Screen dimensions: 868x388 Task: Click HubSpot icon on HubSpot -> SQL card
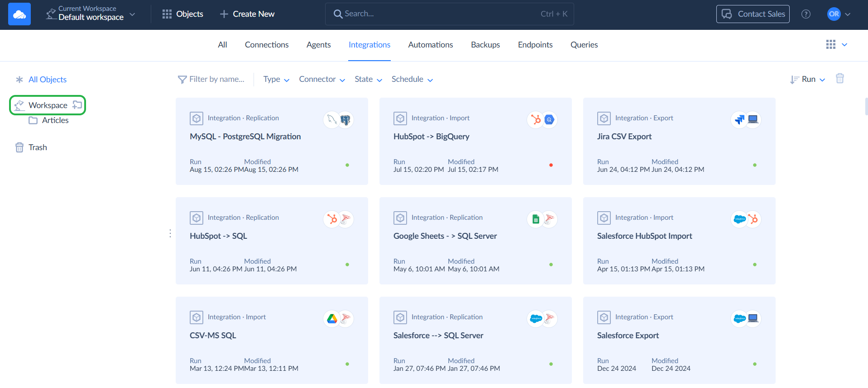point(332,219)
